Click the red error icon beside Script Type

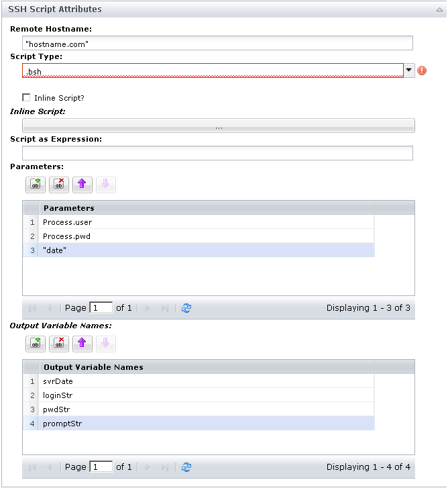(x=422, y=70)
